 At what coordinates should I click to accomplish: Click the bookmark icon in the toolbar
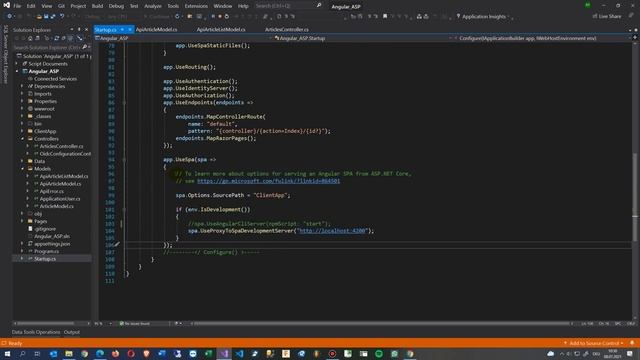(x=385, y=16)
